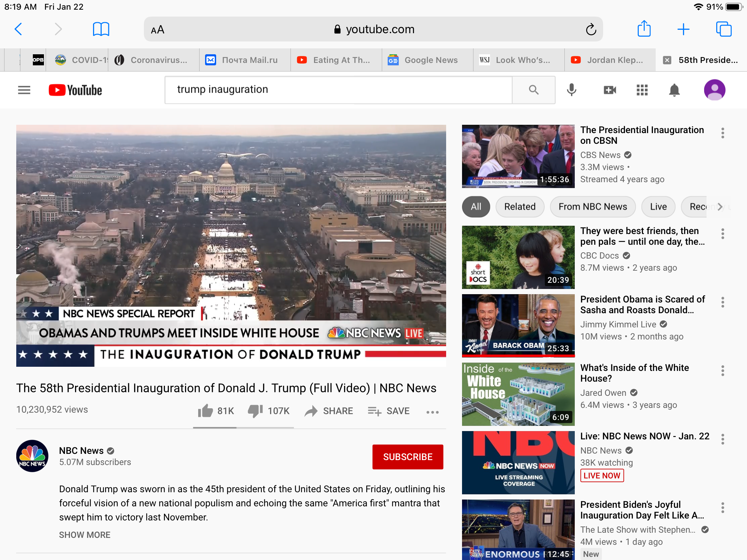Image resolution: width=747 pixels, height=560 pixels.
Task: Open the create video camera icon
Action: coord(609,90)
